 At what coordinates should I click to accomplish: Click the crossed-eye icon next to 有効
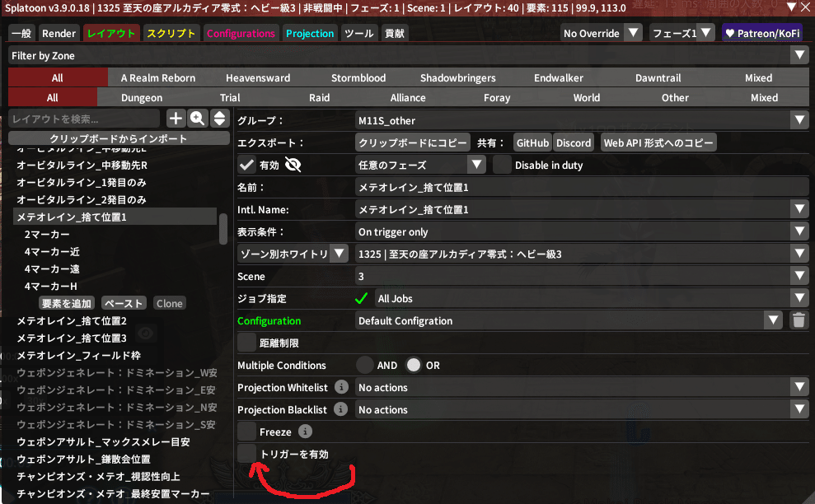tap(293, 165)
